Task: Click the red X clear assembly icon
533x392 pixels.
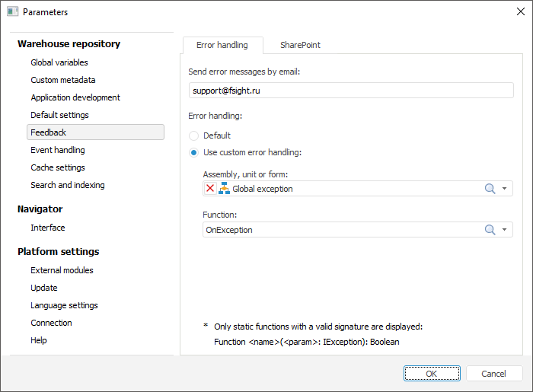Action: point(210,189)
